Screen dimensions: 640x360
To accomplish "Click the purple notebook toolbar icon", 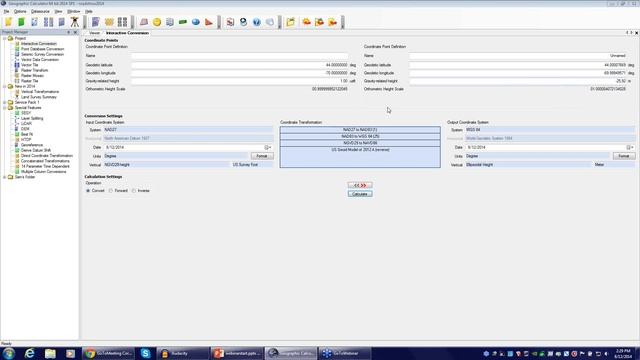I will pyautogui.click(x=96, y=22).
